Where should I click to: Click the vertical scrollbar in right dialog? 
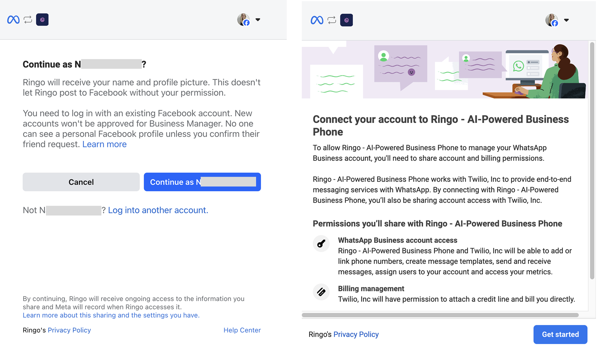click(592, 160)
